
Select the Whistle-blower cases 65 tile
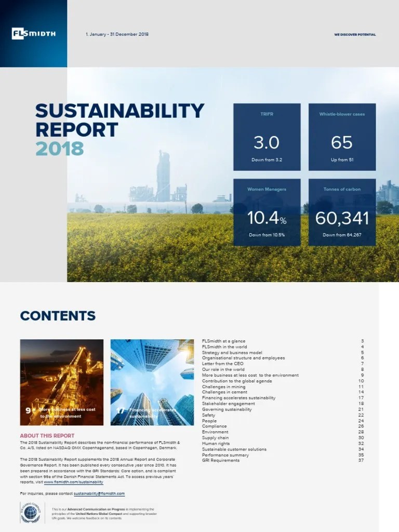coord(342,137)
